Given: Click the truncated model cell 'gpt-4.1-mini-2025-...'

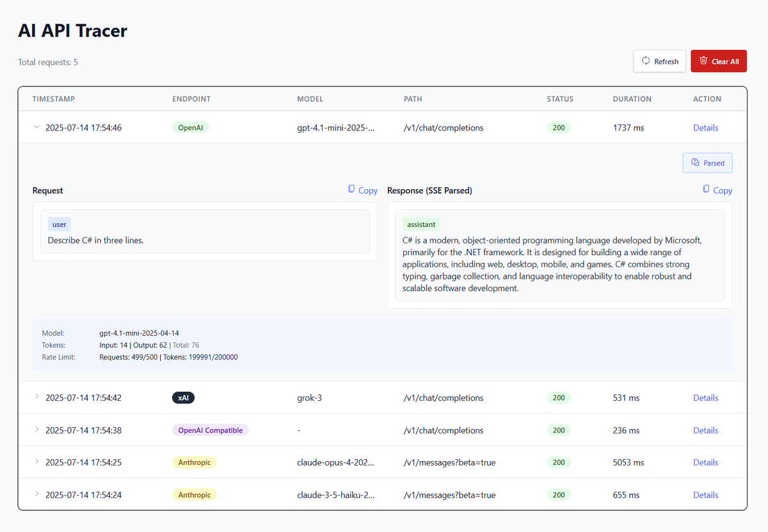Looking at the screenshot, I should pos(335,128).
